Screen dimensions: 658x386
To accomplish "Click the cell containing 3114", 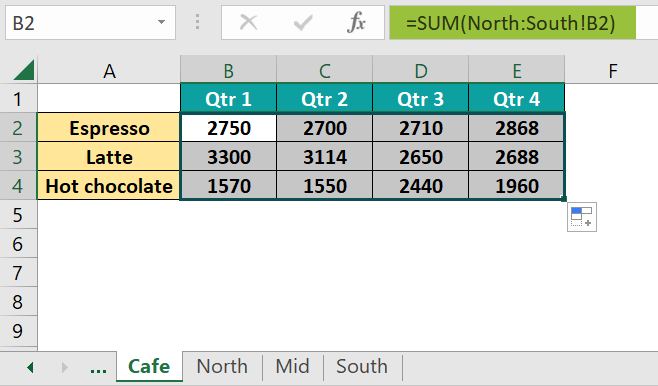I will click(324, 156).
